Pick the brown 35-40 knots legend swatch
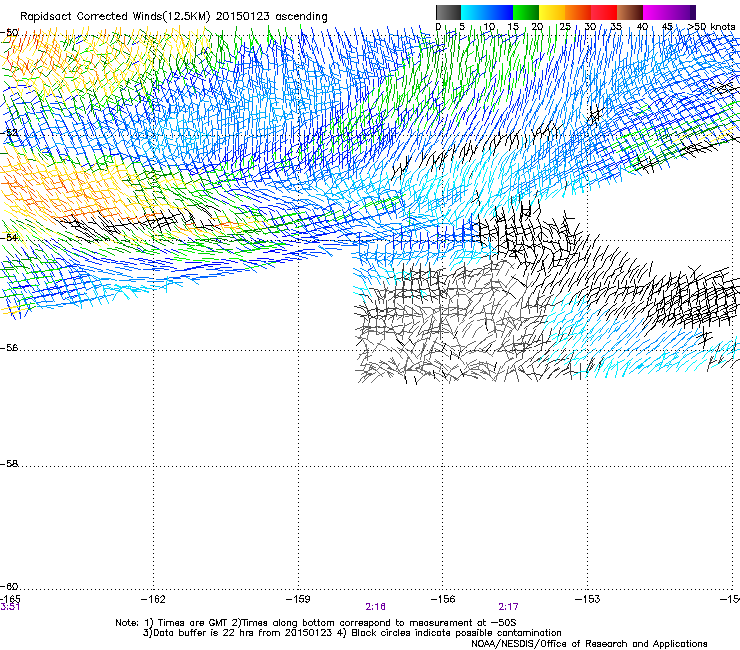The image size is (740, 650). (x=630, y=12)
